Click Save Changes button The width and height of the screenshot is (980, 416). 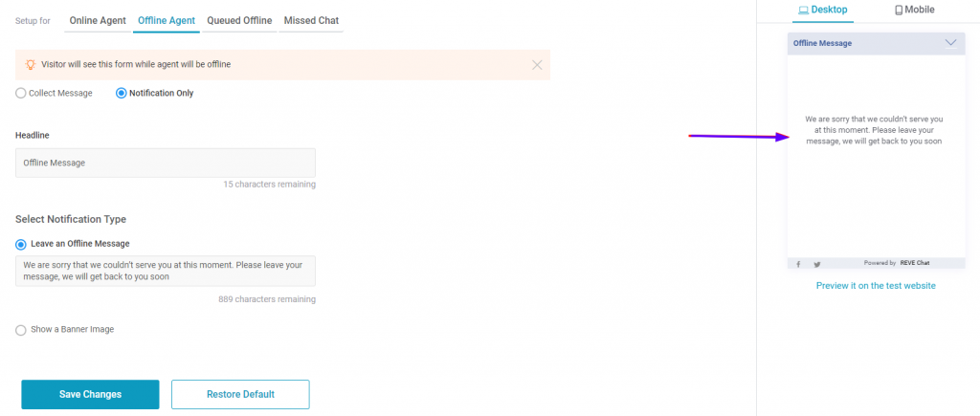(x=90, y=394)
